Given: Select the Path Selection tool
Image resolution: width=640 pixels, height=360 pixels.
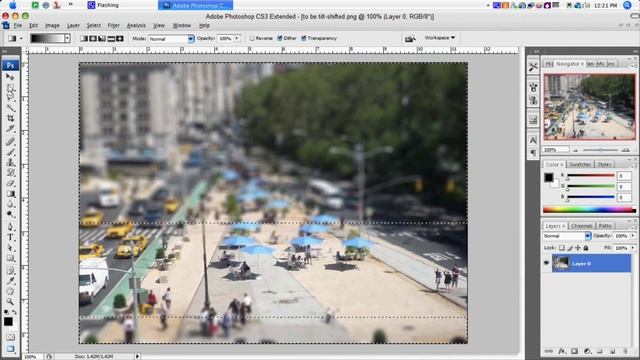Looking at the screenshot, I should (10, 248).
